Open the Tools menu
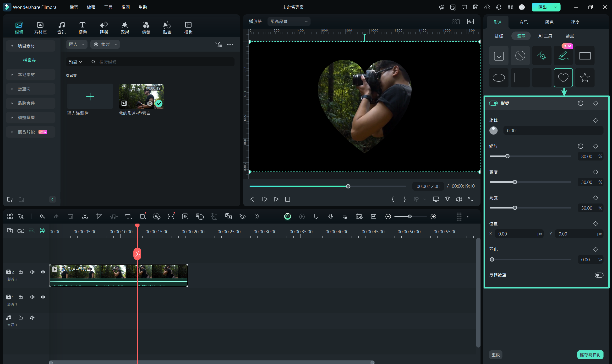This screenshot has width=612, height=364. coord(108,7)
